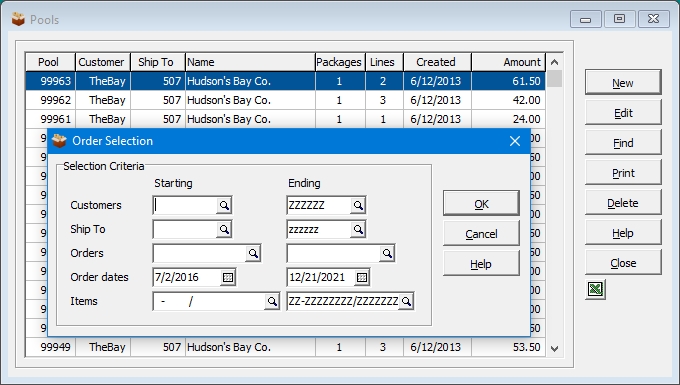Open calendar for ending order date
Viewport: 680px width, 385px height.
click(x=362, y=277)
